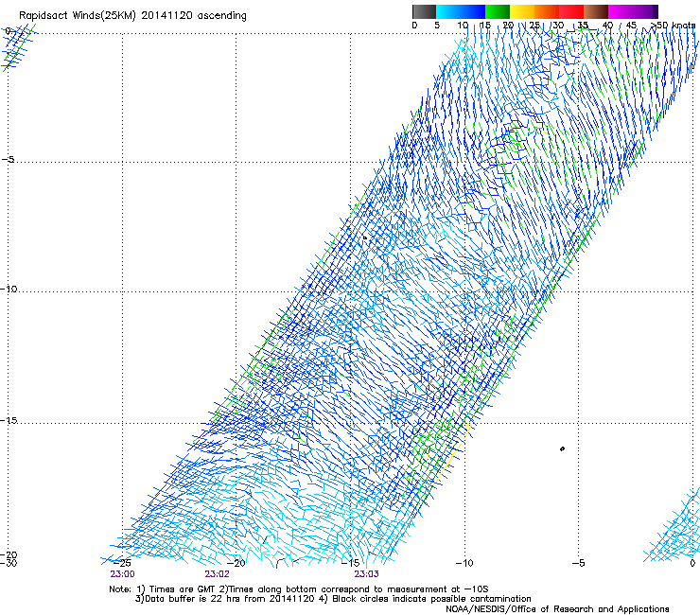Click the '>50 knots' legend label
The height and width of the screenshot is (615, 700).
pyautogui.click(x=674, y=26)
